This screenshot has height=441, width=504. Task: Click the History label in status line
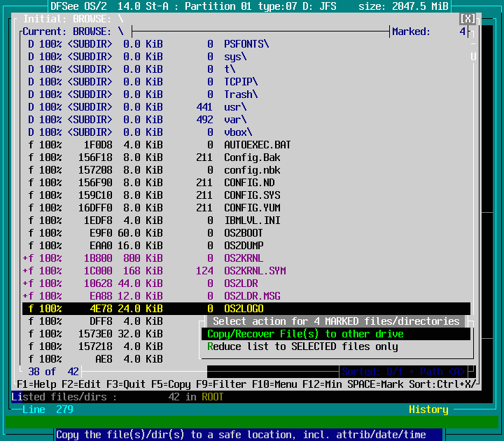point(428,409)
